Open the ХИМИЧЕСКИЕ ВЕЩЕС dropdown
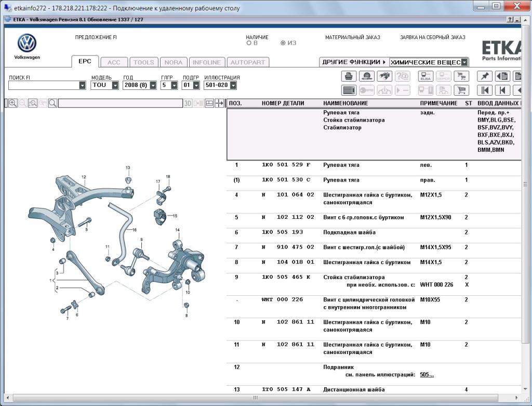This screenshot has width=532, height=406. (464, 62)
